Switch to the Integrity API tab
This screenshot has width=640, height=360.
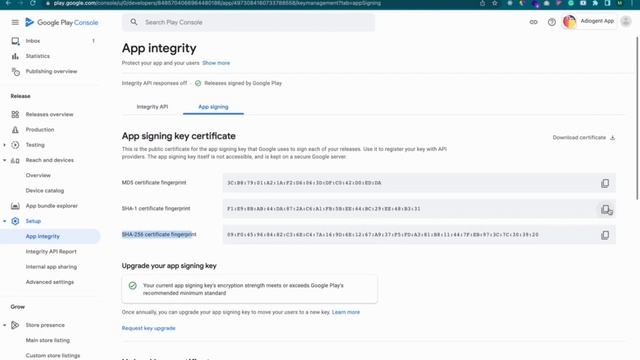pos(152,107)
